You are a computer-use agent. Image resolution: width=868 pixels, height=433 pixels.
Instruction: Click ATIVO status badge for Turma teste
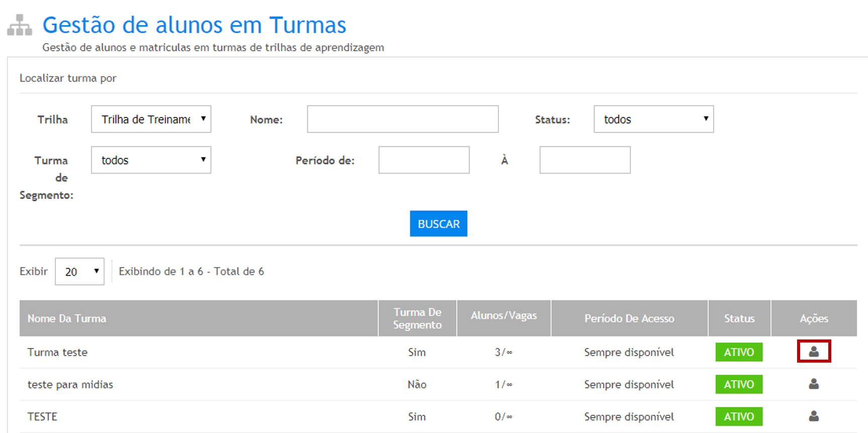(x=739, y=352)
